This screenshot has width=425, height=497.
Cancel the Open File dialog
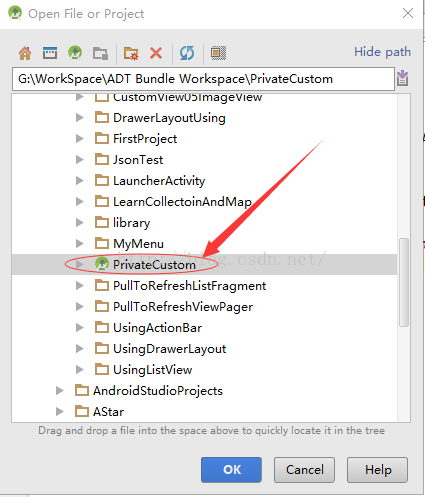pos(304,470)
